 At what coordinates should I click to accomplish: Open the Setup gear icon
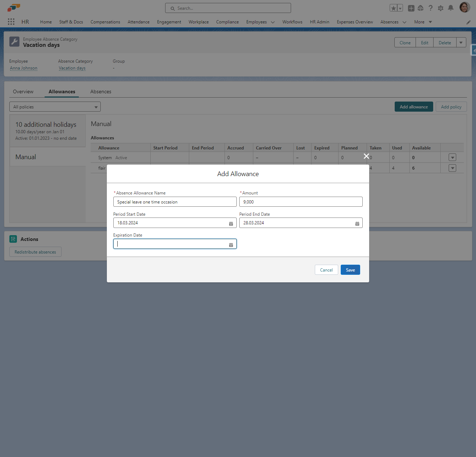[x=440, y=8]
